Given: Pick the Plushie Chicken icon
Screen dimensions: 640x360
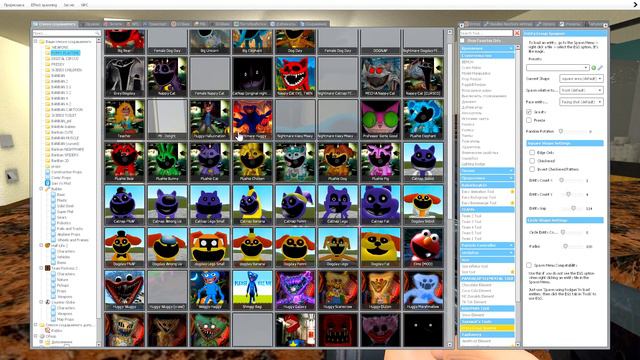Looking at the screenshot, I should pos(252,162).
